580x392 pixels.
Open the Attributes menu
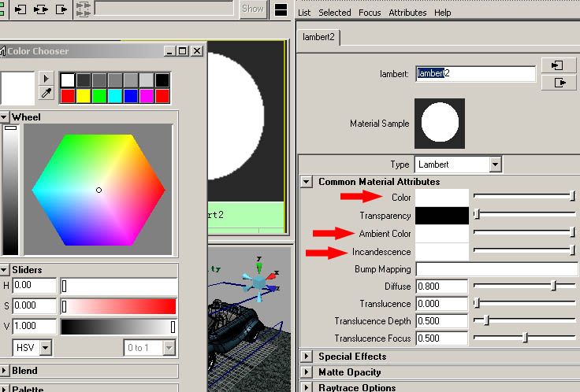(407, 13)
